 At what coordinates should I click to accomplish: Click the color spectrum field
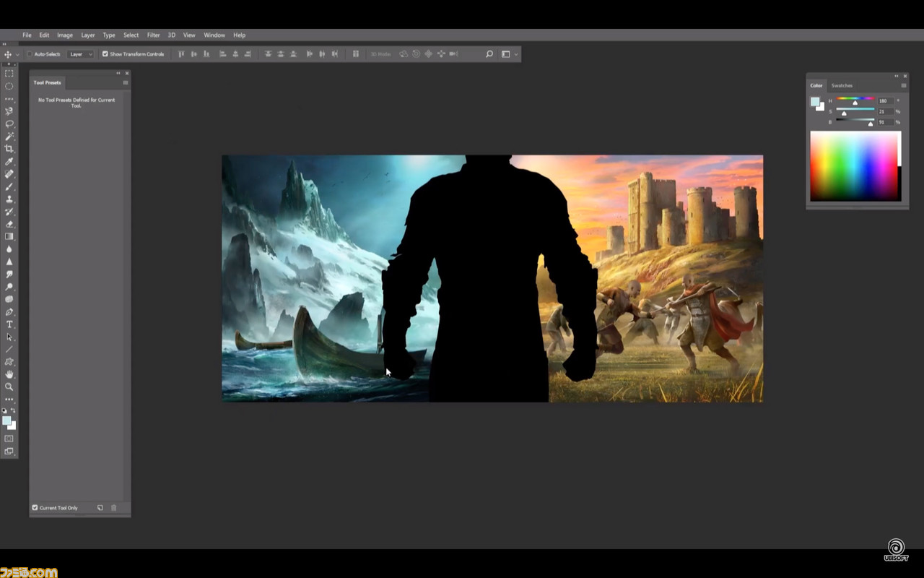click(855, 165)
